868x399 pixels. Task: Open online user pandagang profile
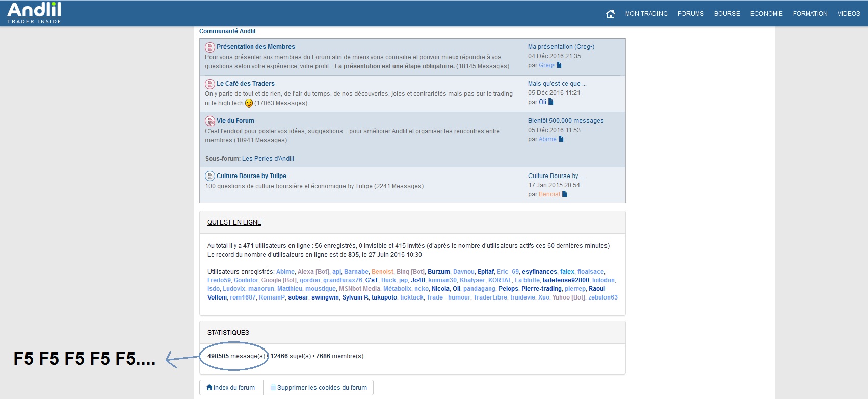(x=479, y=289)
